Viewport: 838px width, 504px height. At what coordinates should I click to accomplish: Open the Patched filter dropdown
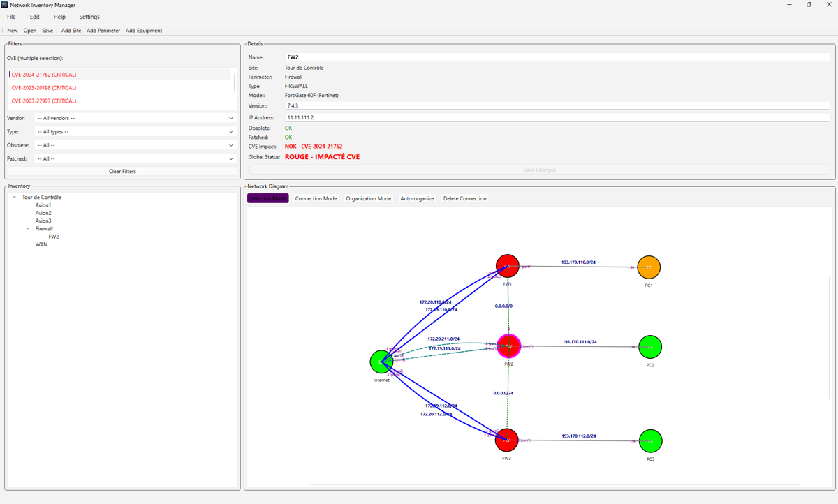(x=135, y=159)
